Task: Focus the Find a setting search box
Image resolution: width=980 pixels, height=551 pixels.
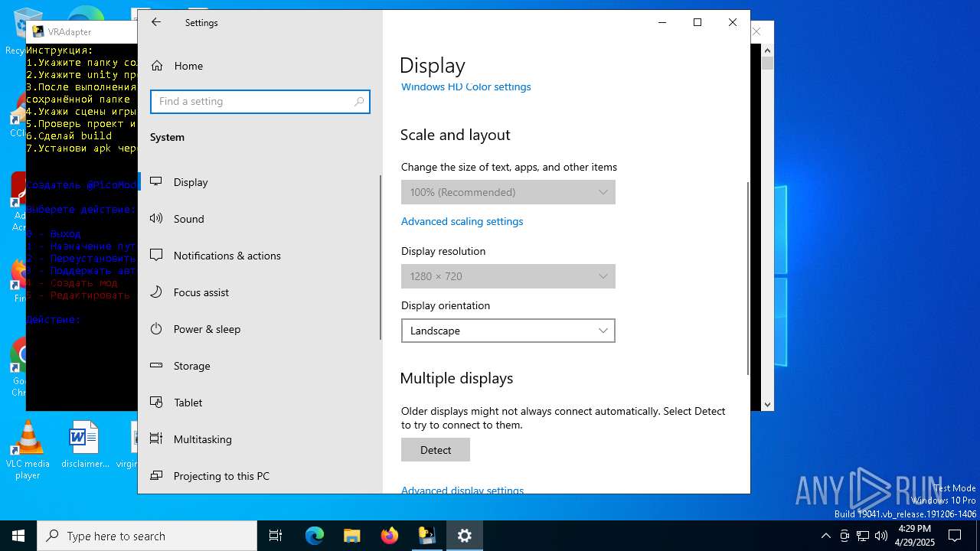Action: point(260,101)
